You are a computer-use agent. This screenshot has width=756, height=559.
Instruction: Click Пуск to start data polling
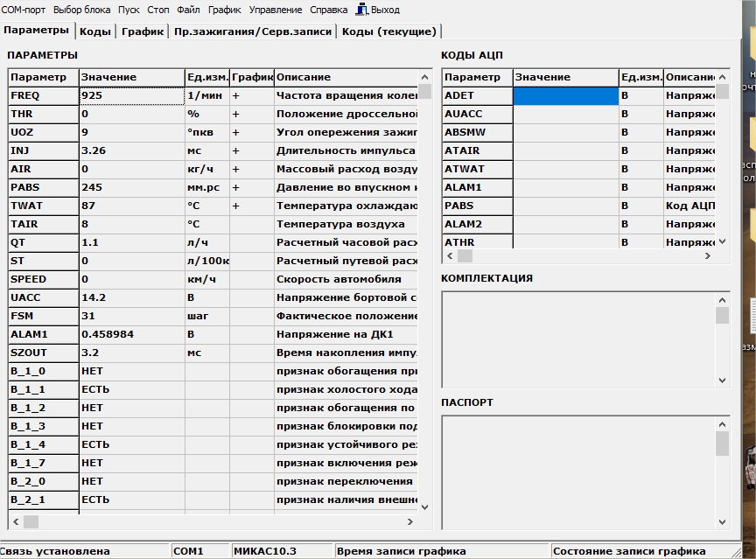point(129,10)
